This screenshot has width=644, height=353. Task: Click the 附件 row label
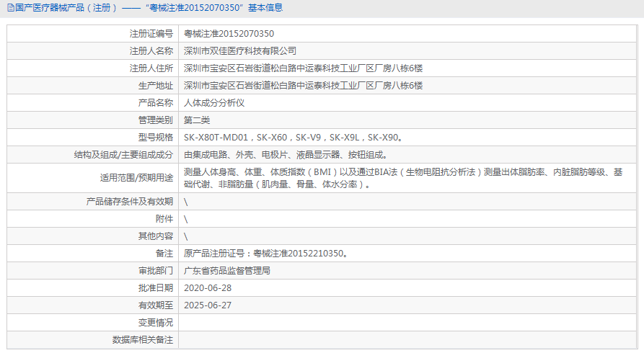click(x=164, y=219)
